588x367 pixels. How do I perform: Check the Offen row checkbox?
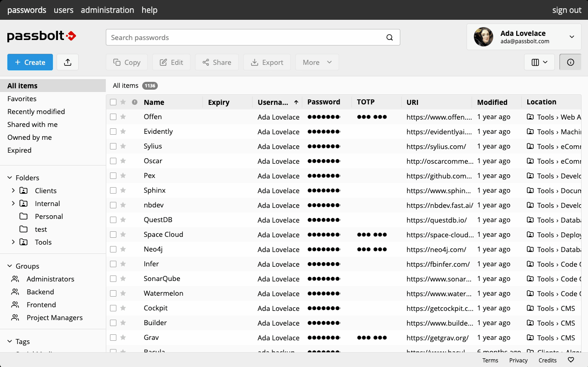pos(113,117)
